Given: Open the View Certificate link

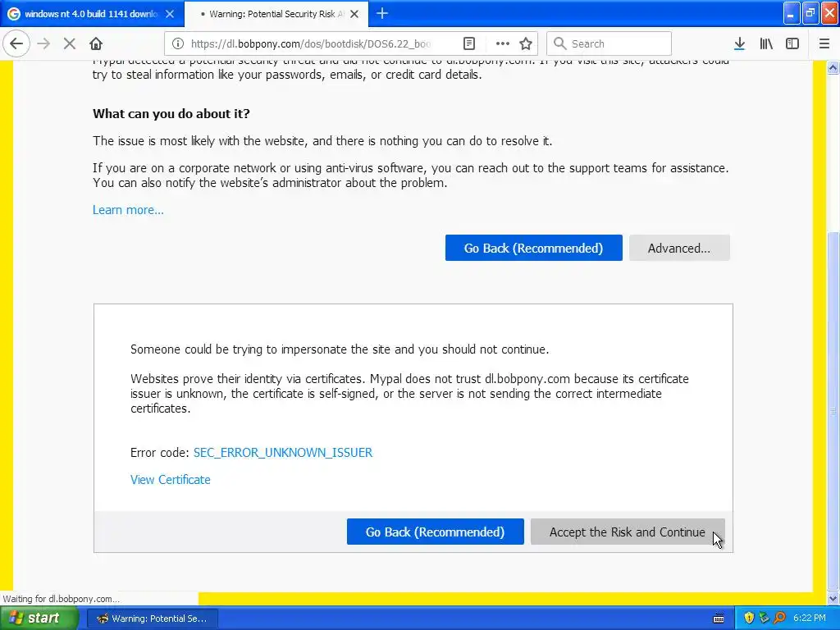Looking at the screenshot, I should pyautogui.click(x=171, y=479).
